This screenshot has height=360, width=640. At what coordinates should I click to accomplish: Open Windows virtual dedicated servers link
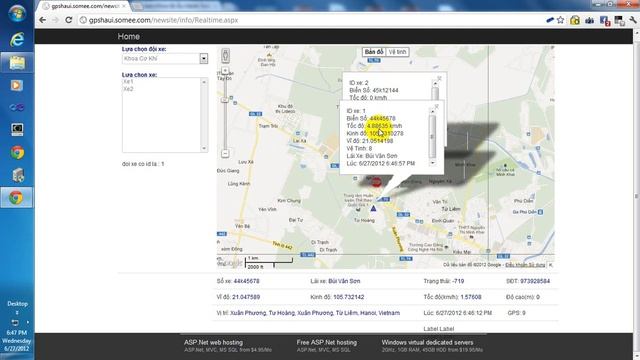427,342
